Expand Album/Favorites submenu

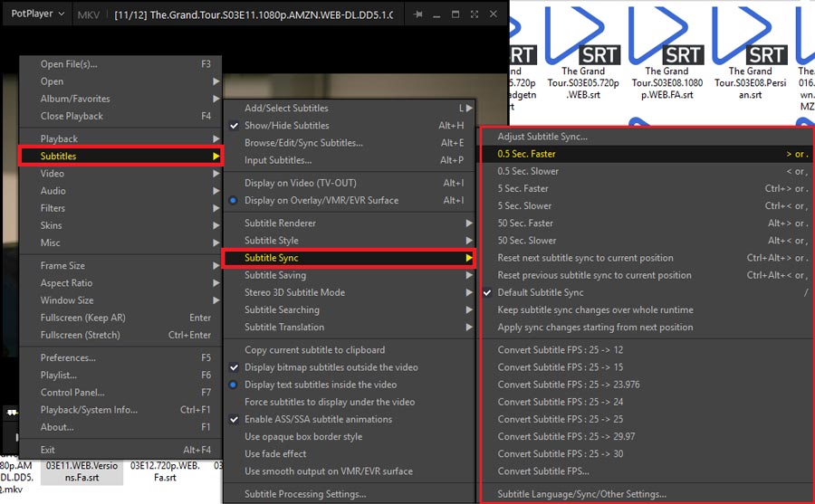tap(120, 99)
